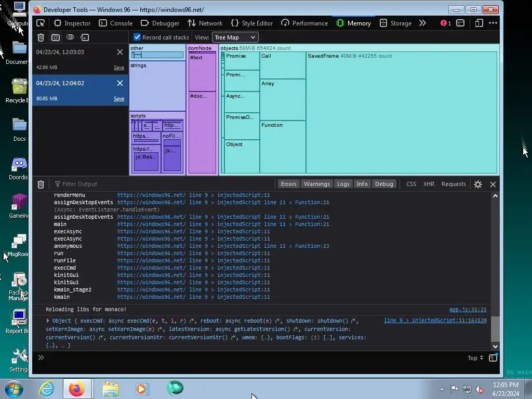Open the Tree Map view dropdown
The height and width of the screenshot is (399, 532).
pos(235,37)
